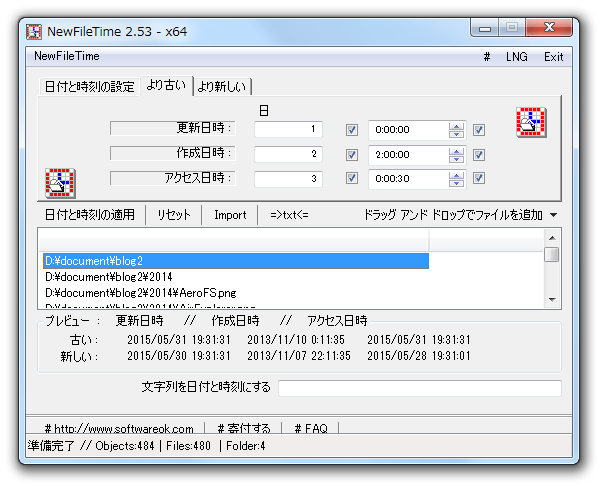602x487 pixels.
Task: Toggle the checkbox after 0:00:00 time
Action: coord(479,130)
